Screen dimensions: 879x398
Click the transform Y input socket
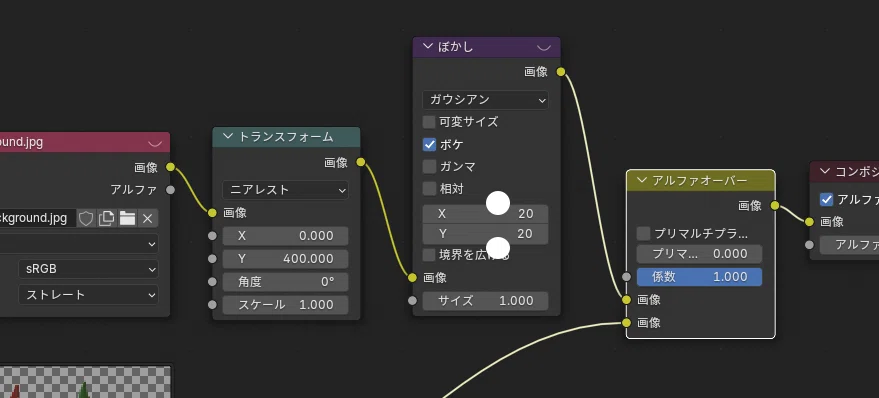212,259
